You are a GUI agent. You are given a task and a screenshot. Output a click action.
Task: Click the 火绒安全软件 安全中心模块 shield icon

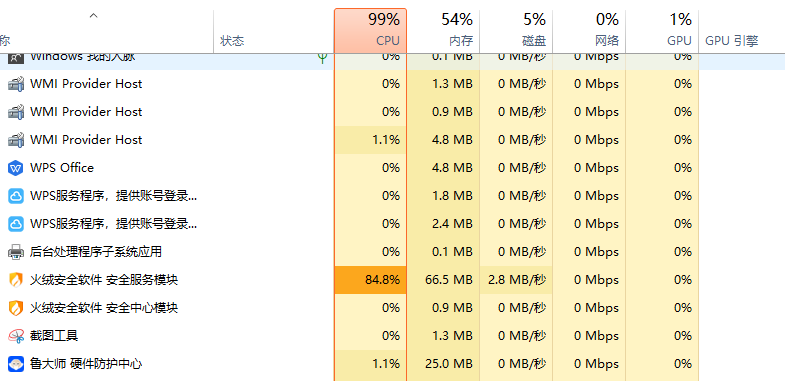[16, 307]
